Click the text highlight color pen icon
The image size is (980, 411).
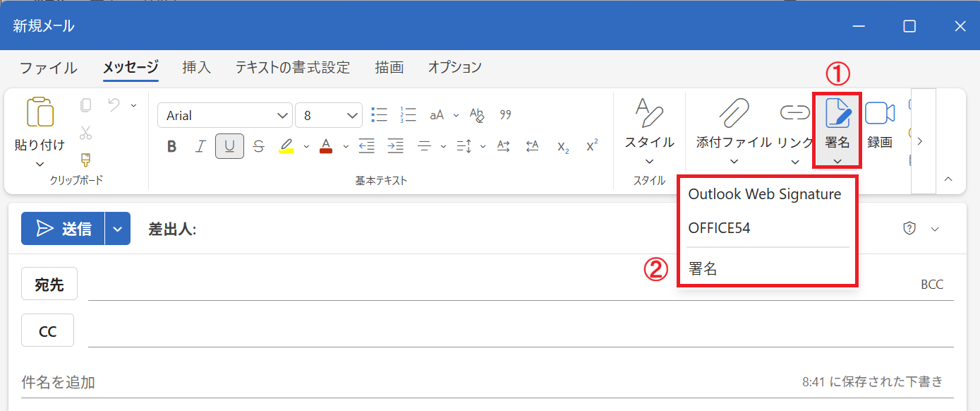point(286,145)
